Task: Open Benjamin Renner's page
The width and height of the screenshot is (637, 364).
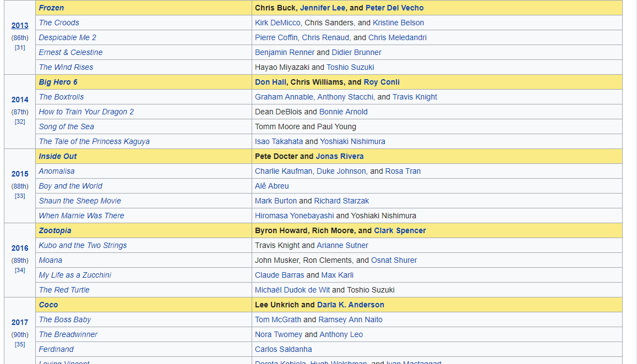Action: click(285, 52)
